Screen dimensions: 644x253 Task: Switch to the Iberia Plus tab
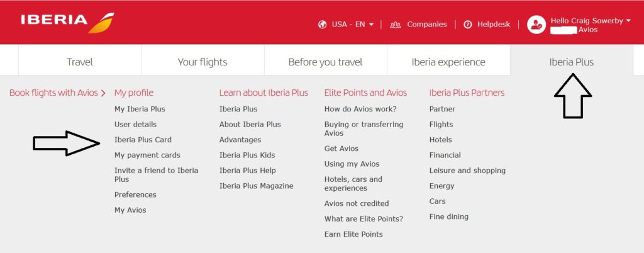pos(571,62)
